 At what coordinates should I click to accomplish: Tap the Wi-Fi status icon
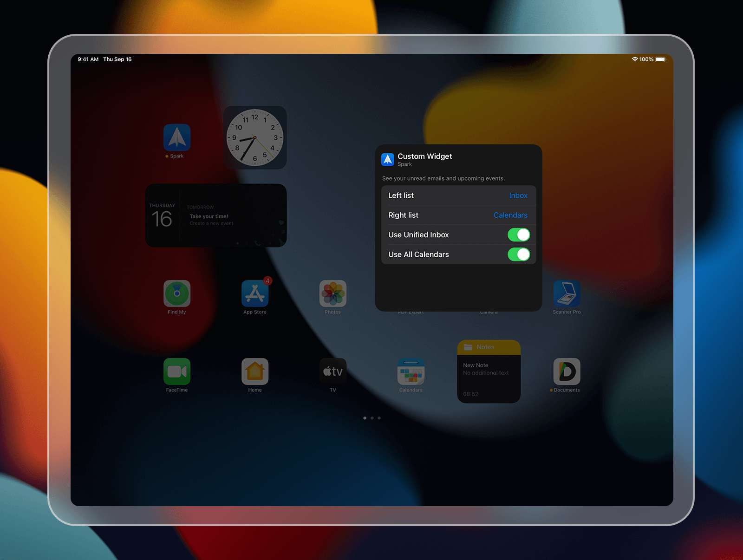point(635,59)
